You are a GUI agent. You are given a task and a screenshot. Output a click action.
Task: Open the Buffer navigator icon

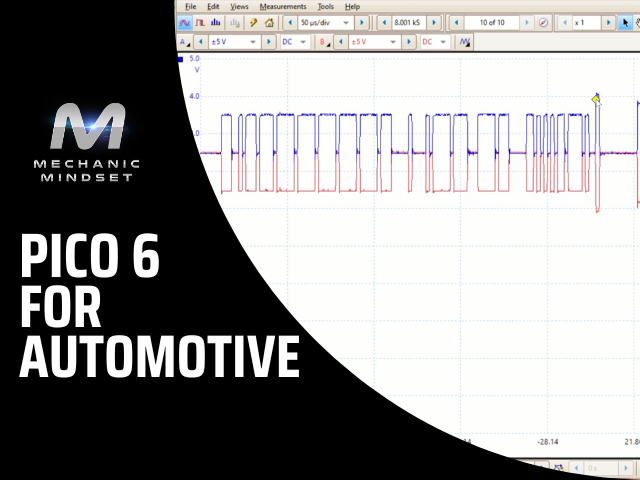(x=543, y=22)
